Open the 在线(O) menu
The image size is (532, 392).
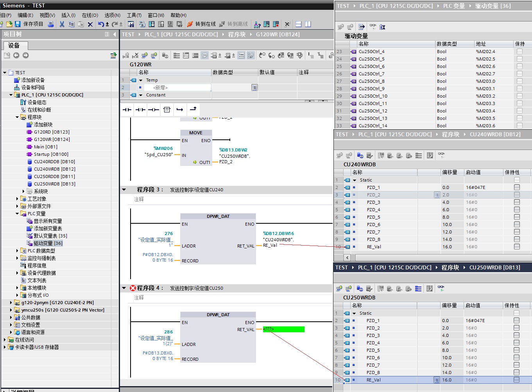tap(90, 15)
